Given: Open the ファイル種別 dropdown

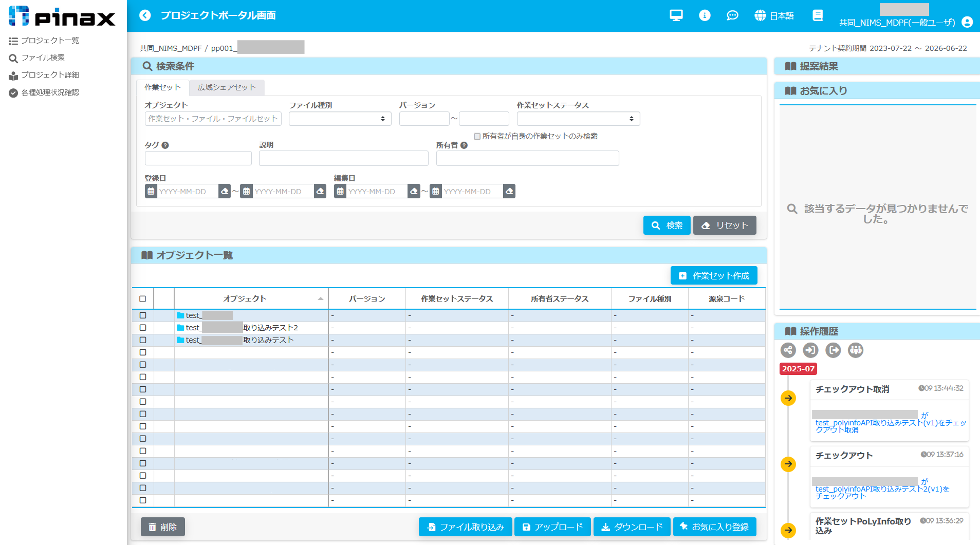Looking at the screenshot, I should point(340,119).
